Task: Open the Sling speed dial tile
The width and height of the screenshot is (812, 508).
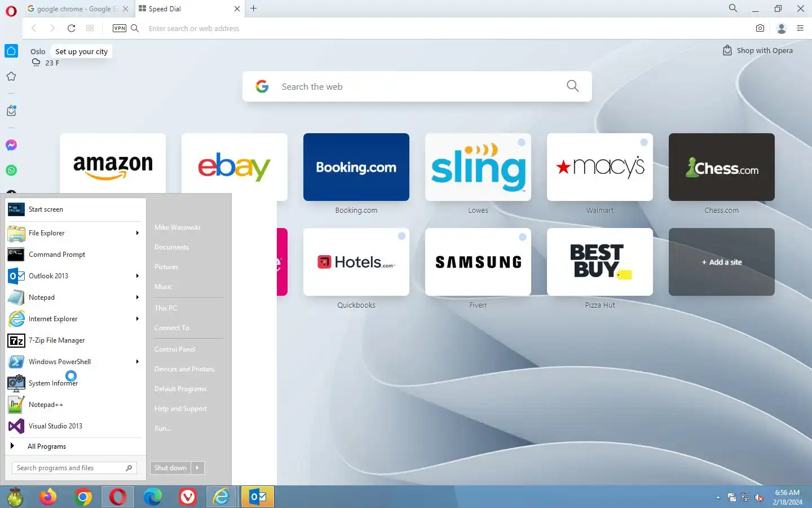Action: tap(478, 167)
